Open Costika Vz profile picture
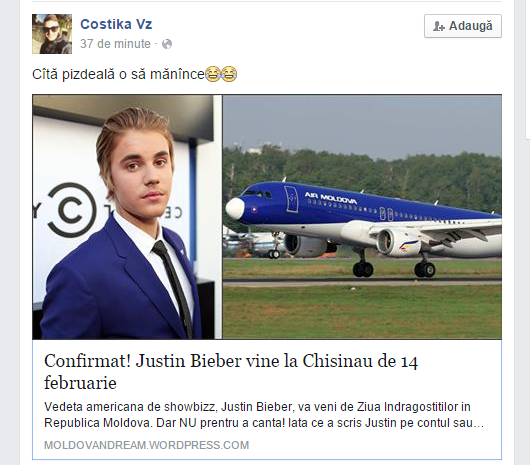 pos(52,34)
